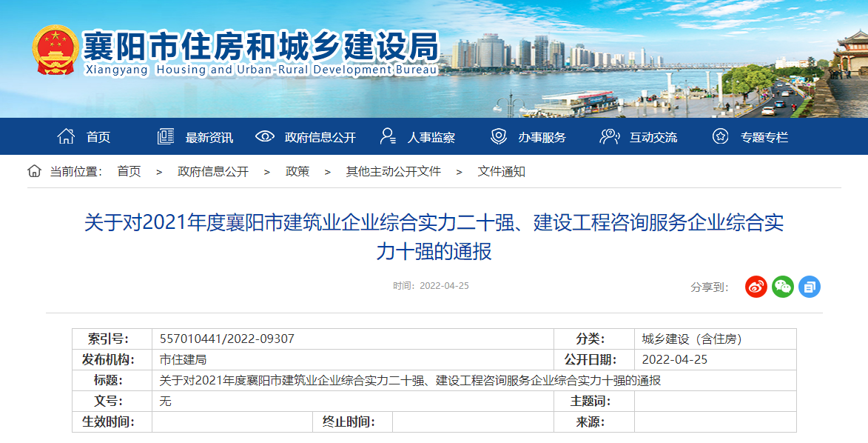Click the article title heading
The image size is (868, 443).
[434, 239]
